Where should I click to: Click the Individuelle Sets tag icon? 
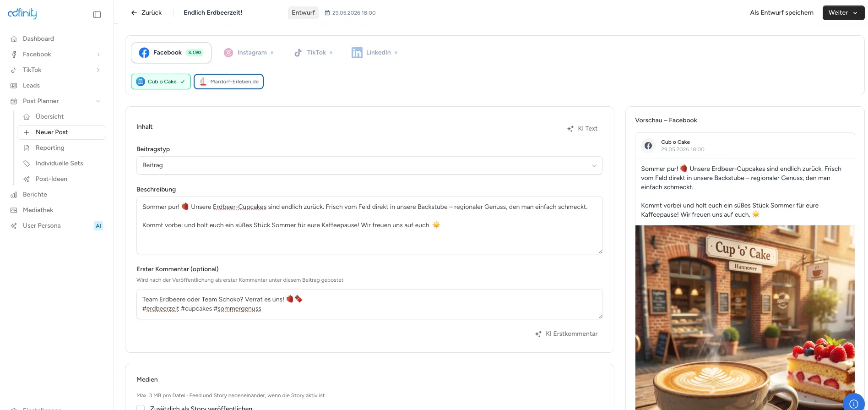click(27, 164)
